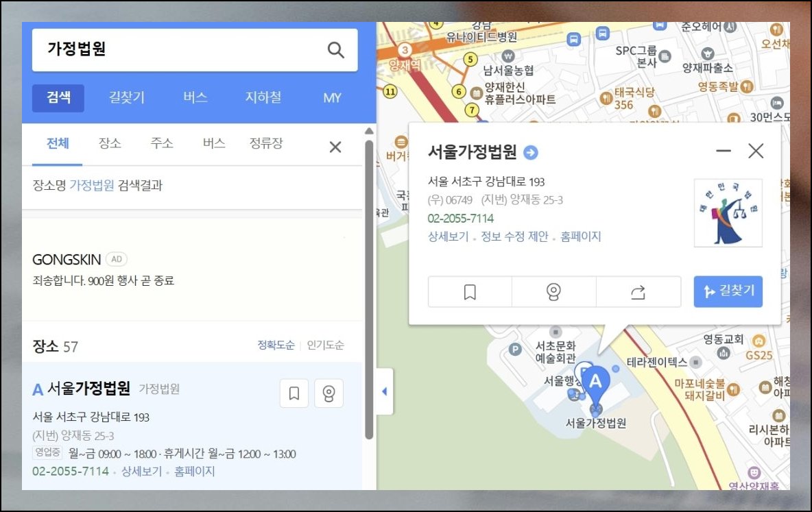
Task: Click the bookmark button in popup
Action: tap(470, 292)
